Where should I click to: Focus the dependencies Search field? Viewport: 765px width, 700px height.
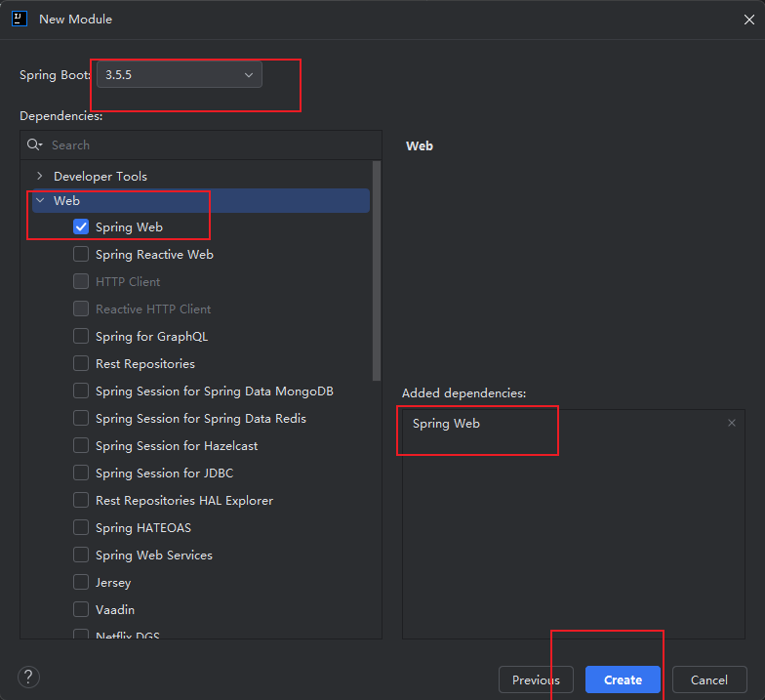coord(201,144)
